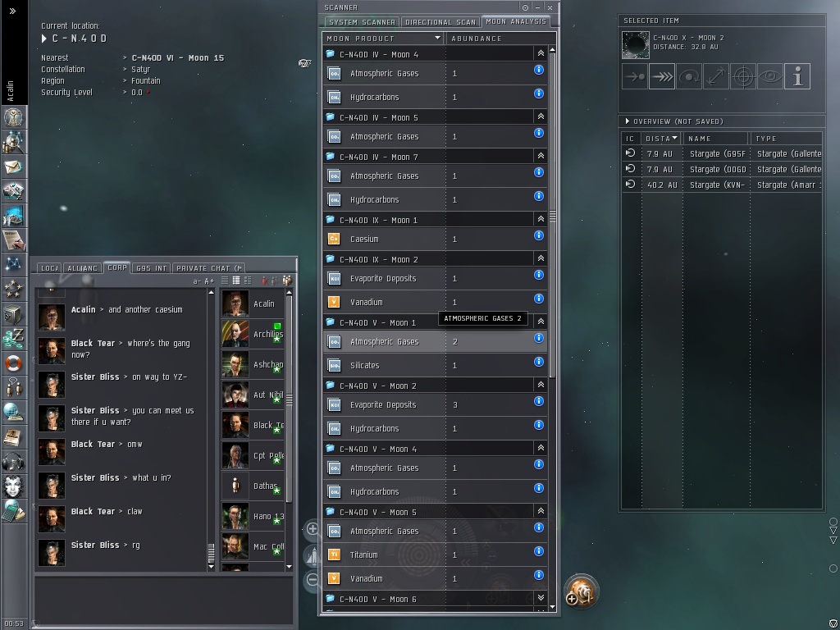Select Stargate (KVN- row in Overview

tap(722, 185)
